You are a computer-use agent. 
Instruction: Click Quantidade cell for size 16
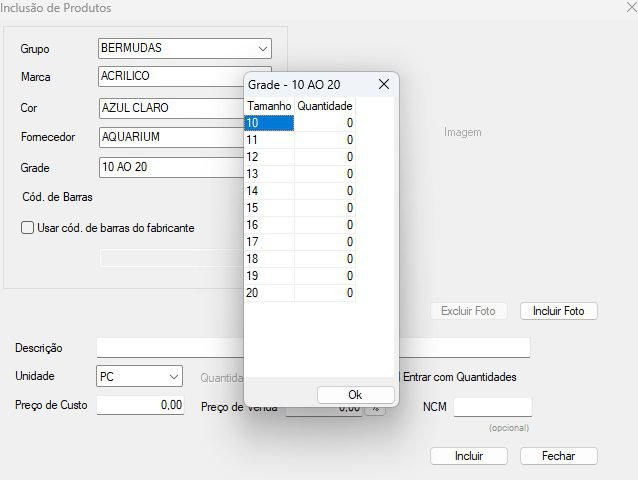pyautogui.click(x=325, y=225)
